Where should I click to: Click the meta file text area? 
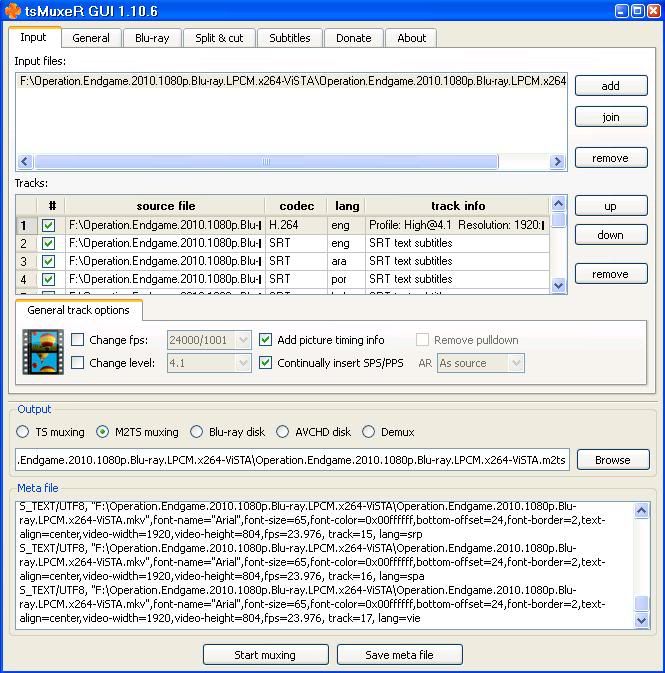pyautogui.click(x=325, y=565)
